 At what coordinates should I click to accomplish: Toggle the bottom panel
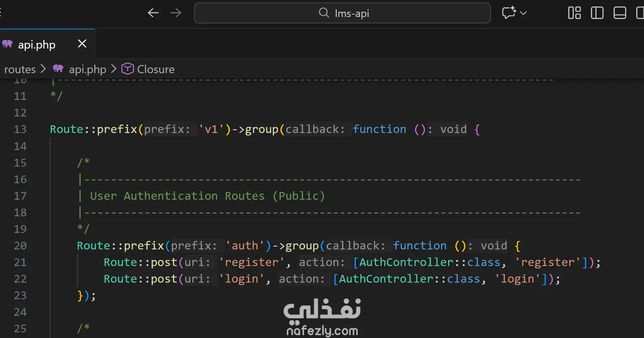[620, 13]
